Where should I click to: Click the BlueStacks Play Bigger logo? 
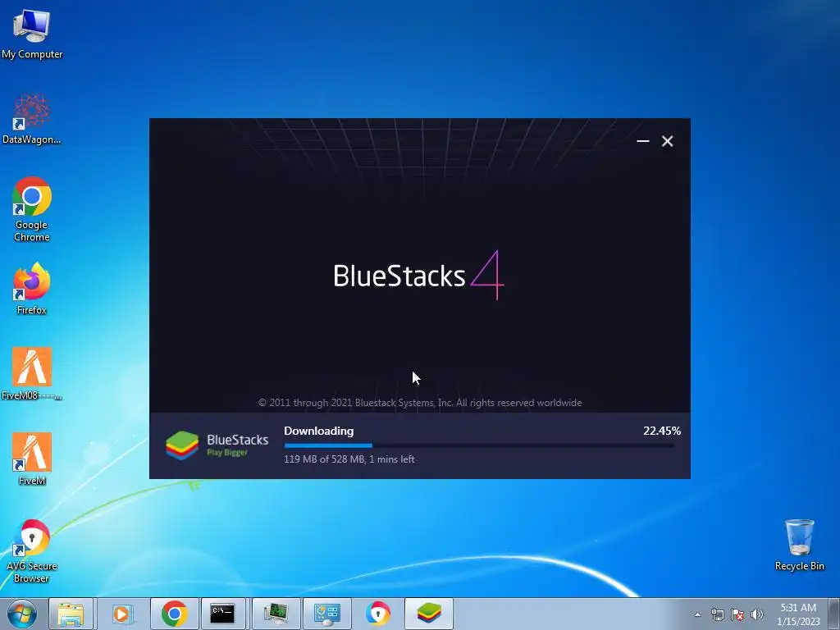217,445
